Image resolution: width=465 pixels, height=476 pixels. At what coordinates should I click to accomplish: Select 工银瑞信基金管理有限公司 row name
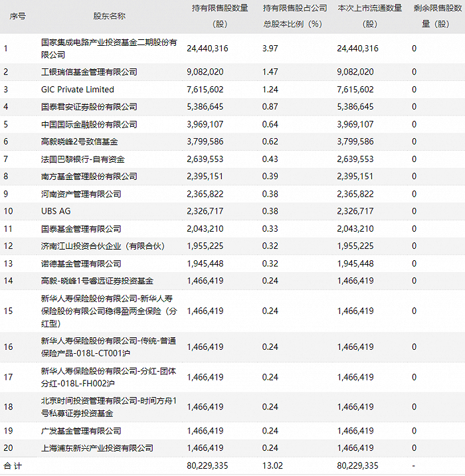89,72
